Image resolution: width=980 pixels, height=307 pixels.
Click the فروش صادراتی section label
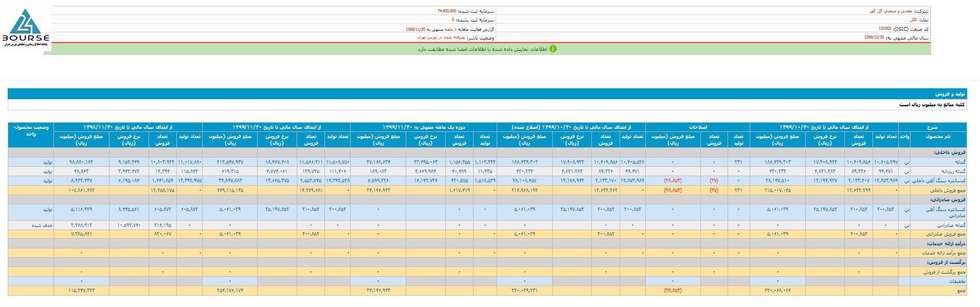tap(948, 199)
